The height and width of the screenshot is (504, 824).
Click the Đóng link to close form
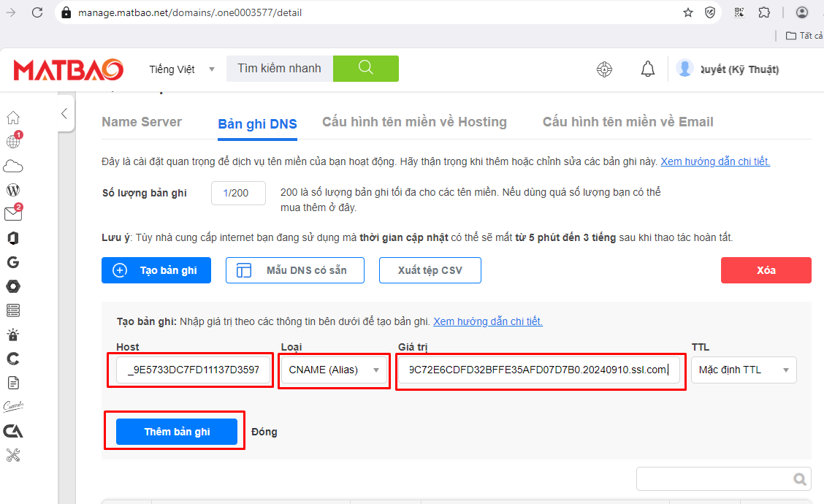[264, 432]
